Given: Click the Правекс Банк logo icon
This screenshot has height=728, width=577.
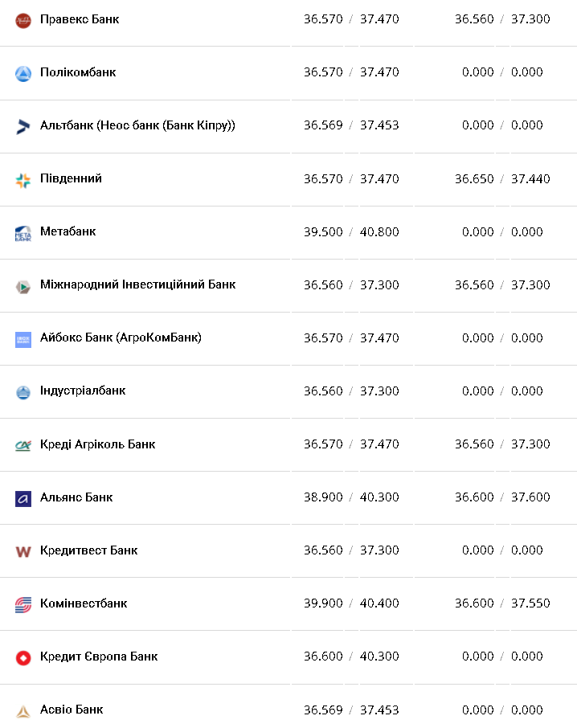Looking at the screenshot, I should coord(23,19).
